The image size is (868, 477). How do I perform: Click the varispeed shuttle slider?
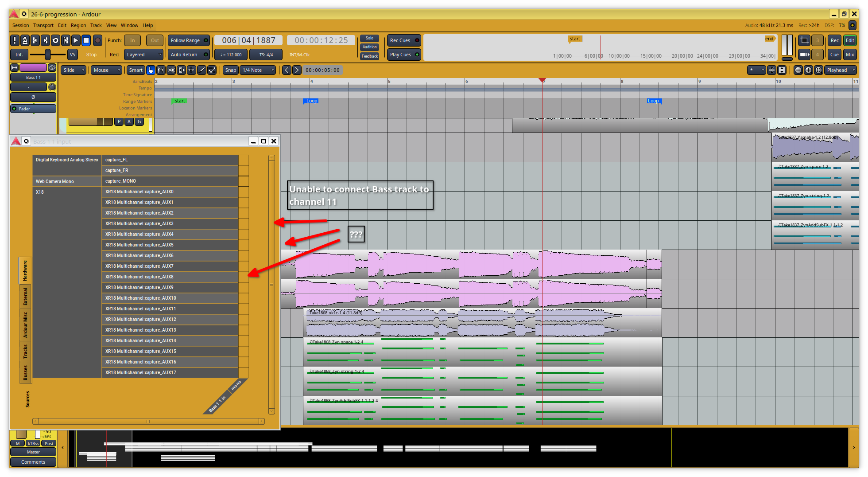(x=48, y=55)
